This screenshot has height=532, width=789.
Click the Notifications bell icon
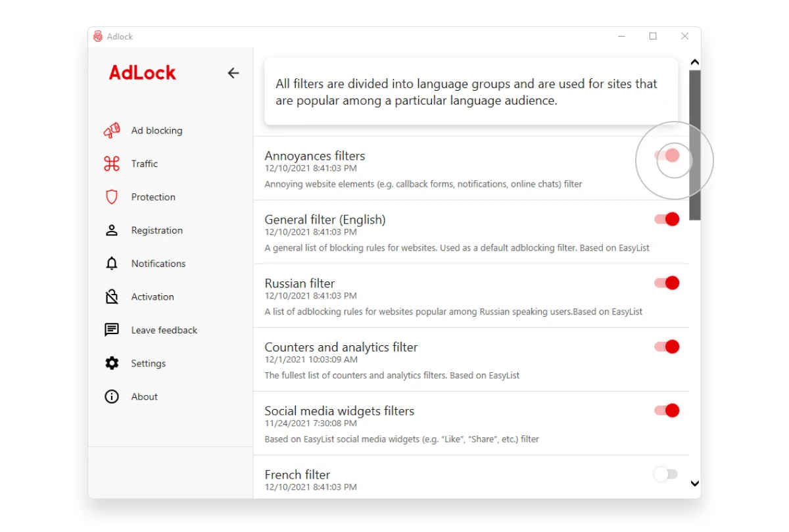[x=112, y=264]
